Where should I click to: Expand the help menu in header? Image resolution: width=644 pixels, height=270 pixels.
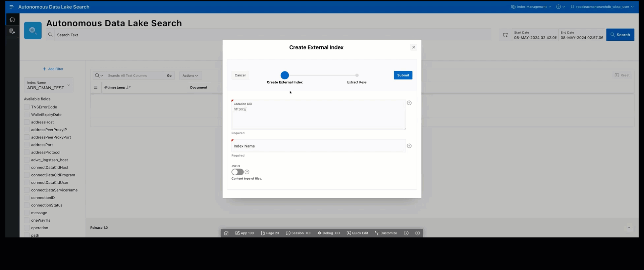560,7
